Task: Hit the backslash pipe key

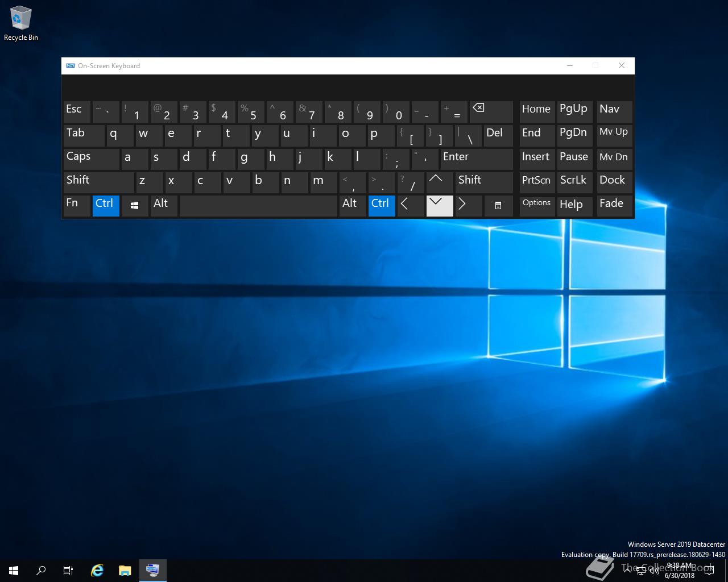Action: coord(469,135)
